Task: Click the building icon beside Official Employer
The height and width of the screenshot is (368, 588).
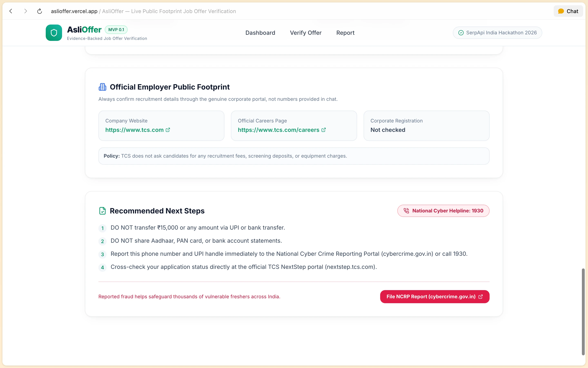Action: pos(102,87)
